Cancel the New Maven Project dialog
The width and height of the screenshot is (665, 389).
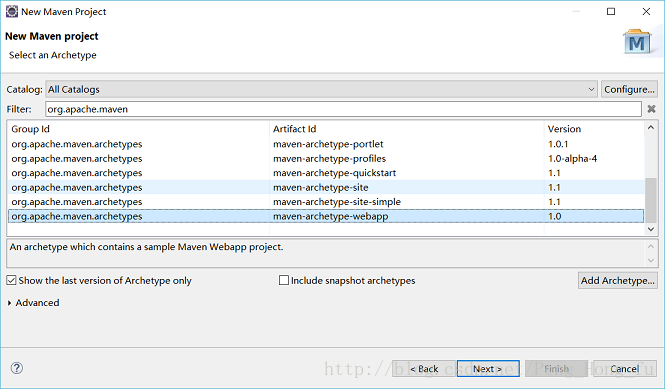click(625, 369)
